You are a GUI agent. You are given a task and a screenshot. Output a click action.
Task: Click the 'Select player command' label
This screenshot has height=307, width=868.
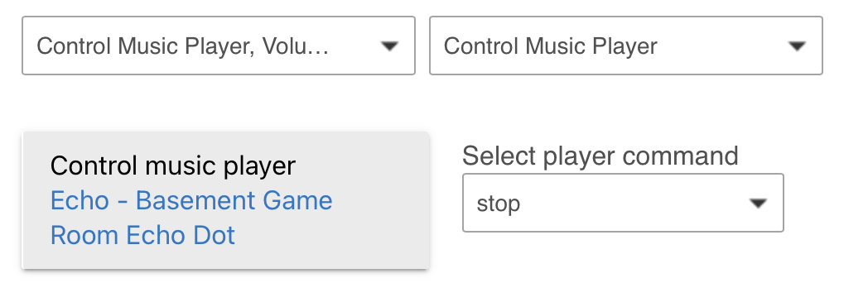point(600,156)
